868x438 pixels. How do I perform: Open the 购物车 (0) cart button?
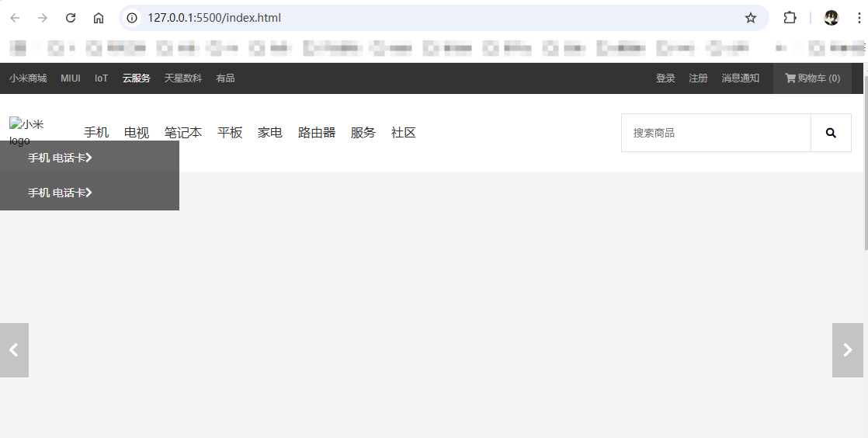coord(812,78)
